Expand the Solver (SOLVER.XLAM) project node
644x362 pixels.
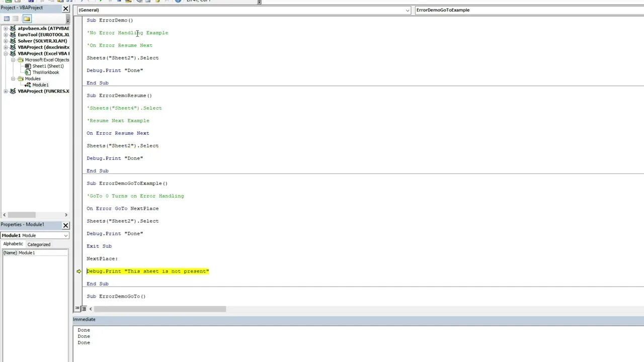coord(6,41)
